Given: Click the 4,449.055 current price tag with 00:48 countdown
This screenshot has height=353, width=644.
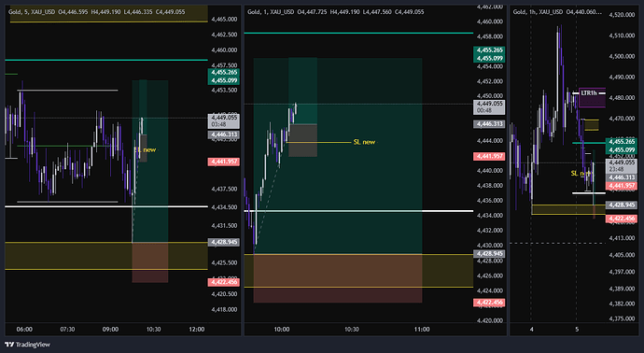Looking at the screenshot, I should pyautogui.click(x=489, y=106).
